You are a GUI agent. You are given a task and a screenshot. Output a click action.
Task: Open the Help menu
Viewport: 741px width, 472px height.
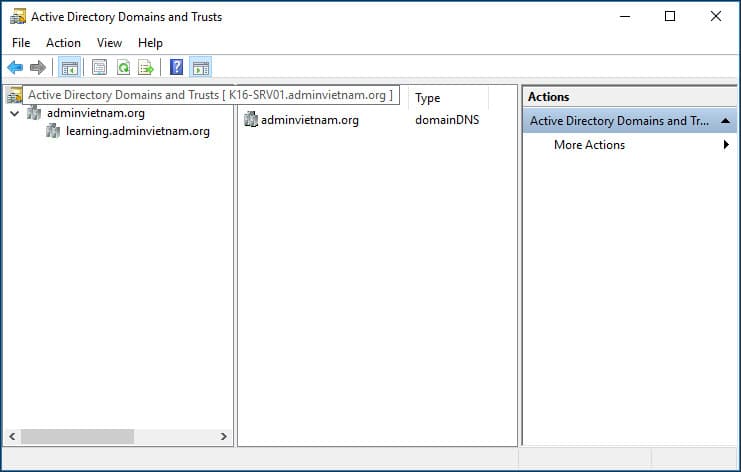[150, 43]
